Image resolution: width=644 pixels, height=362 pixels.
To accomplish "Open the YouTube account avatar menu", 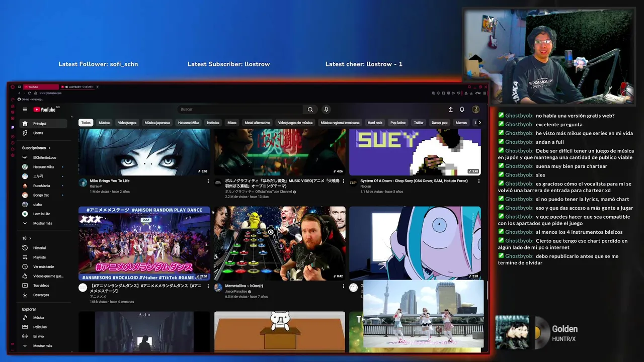I will [475, 110].
